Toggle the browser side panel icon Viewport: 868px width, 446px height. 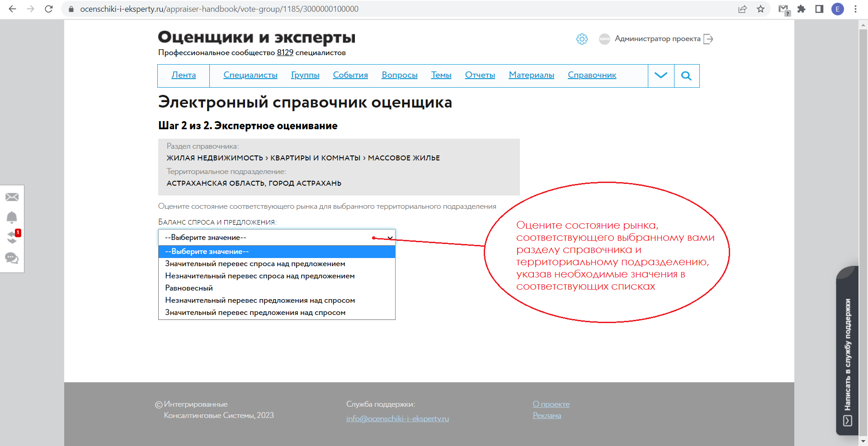pos(819,9)
